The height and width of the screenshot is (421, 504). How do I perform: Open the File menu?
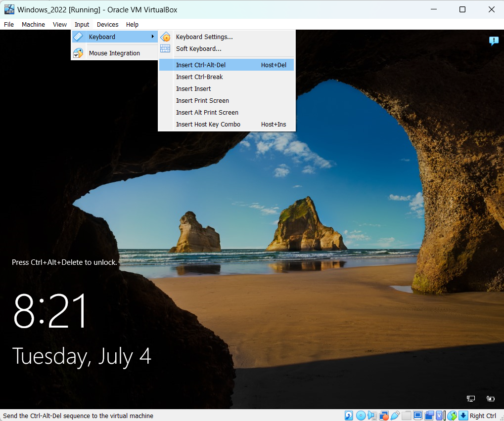click(x=9, y=24)
